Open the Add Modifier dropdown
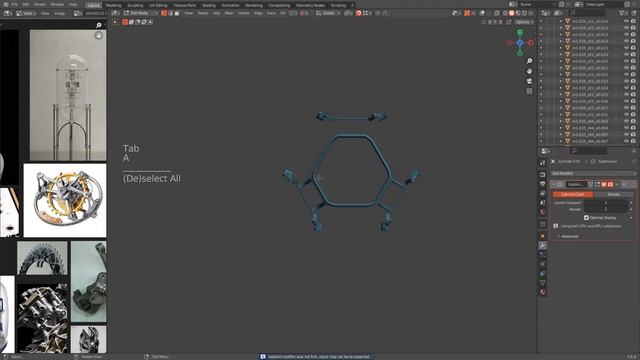Image resolution: width=640 pixels, height=360 pixels. pyautogui.click(x=593, y=173)
